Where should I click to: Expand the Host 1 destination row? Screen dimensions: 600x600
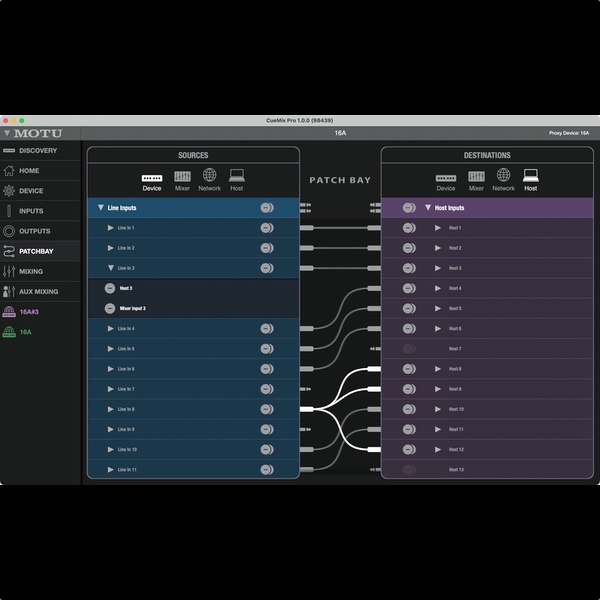[438, 228]
